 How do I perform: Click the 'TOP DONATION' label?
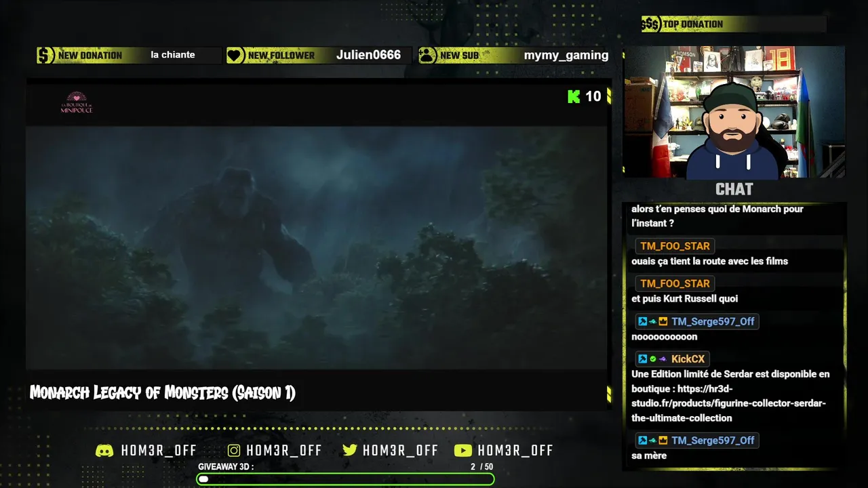[693, 24]
